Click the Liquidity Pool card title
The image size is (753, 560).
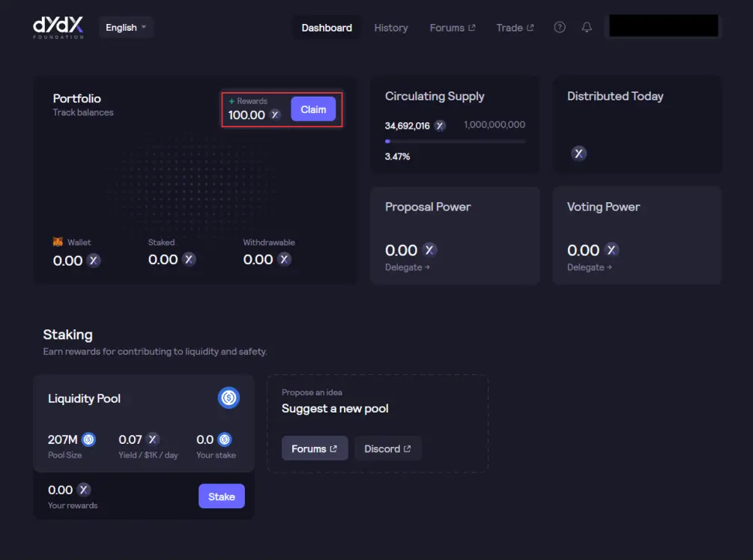[x=84, y=399]
